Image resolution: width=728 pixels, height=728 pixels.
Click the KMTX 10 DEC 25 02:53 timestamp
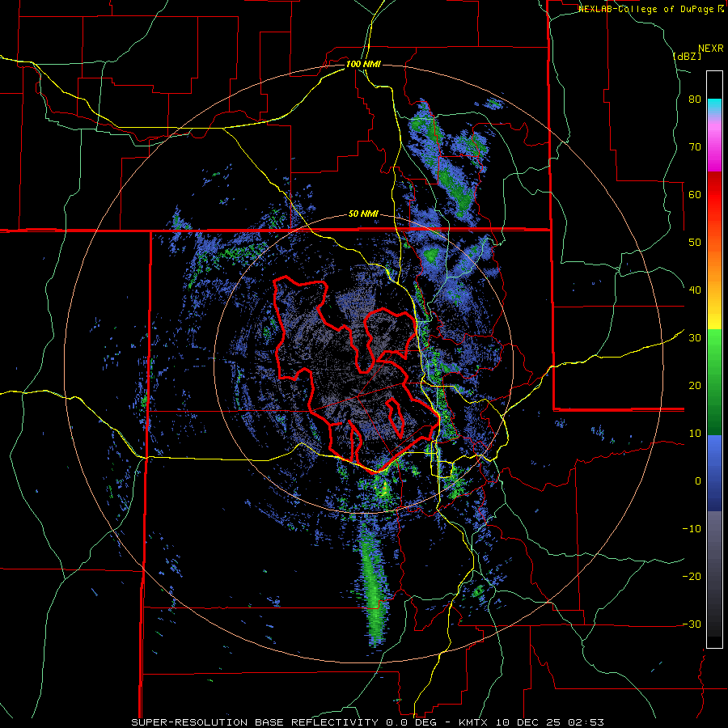pyautogui.click(x=531, y=722)
